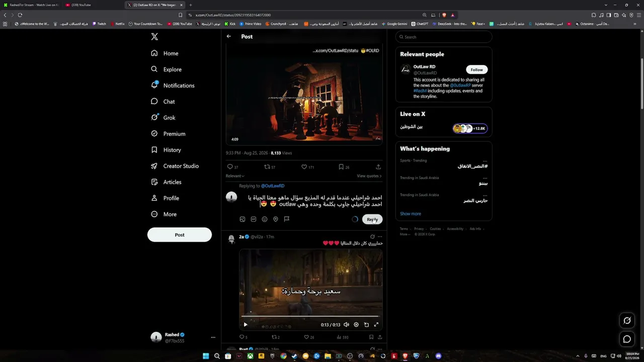Reply to 2a's comment with 5 replies
Image resolution: width=644 pixels, height=362 pixels.
tap(243, 337)
